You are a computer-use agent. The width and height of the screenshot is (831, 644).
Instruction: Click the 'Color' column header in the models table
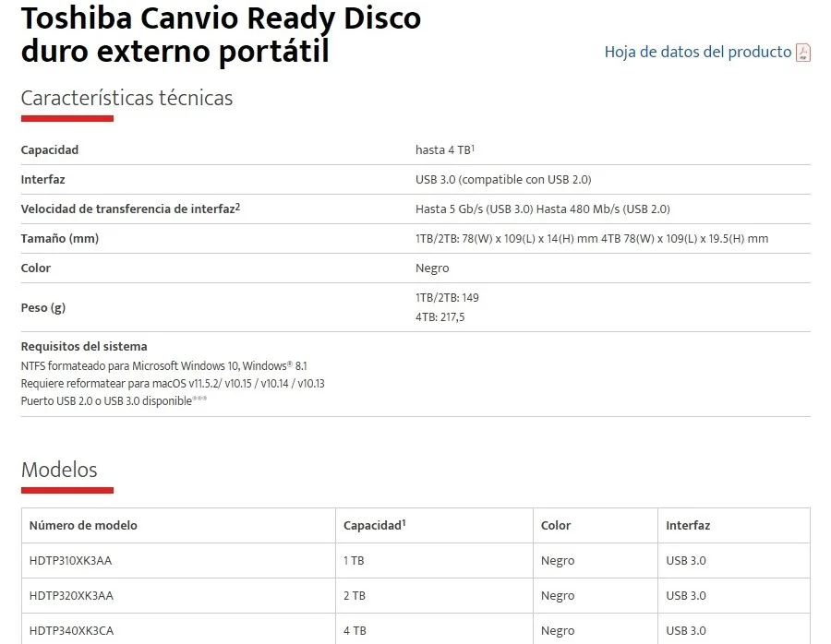coord(556,525)
